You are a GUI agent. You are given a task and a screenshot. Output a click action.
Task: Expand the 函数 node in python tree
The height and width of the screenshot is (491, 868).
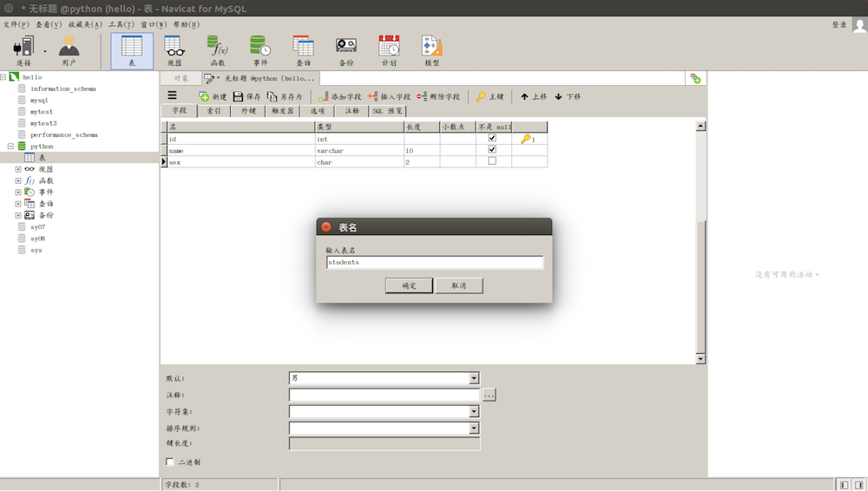[x=18, y=180]
